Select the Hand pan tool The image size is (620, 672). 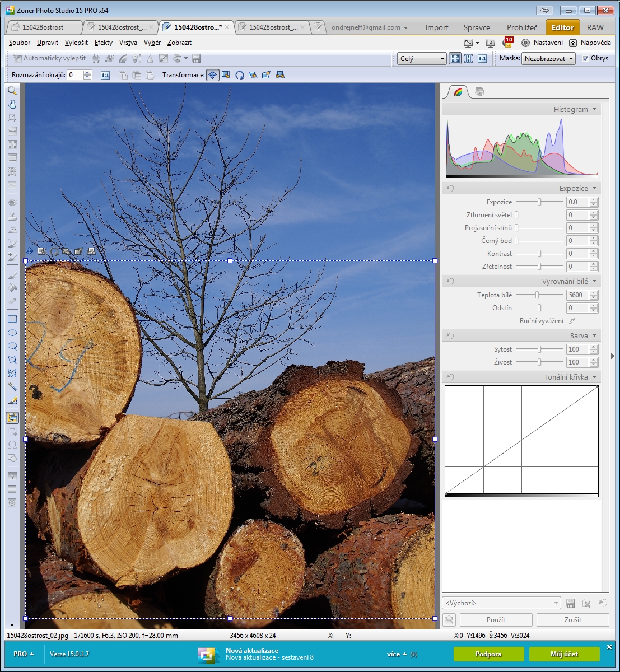point(12,104)
